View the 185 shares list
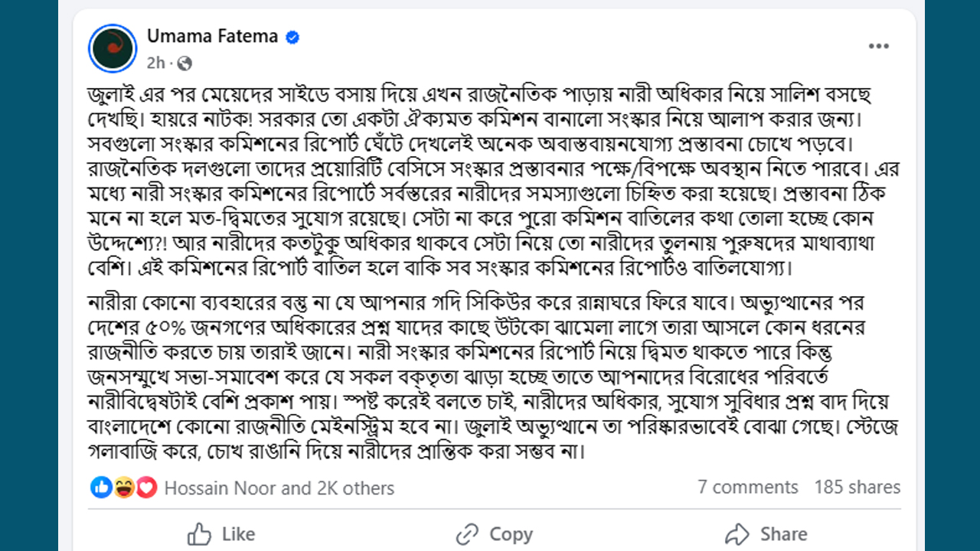The height and width of the screenshot is (551, 980). pyautogui.click(x=857, y=487)
